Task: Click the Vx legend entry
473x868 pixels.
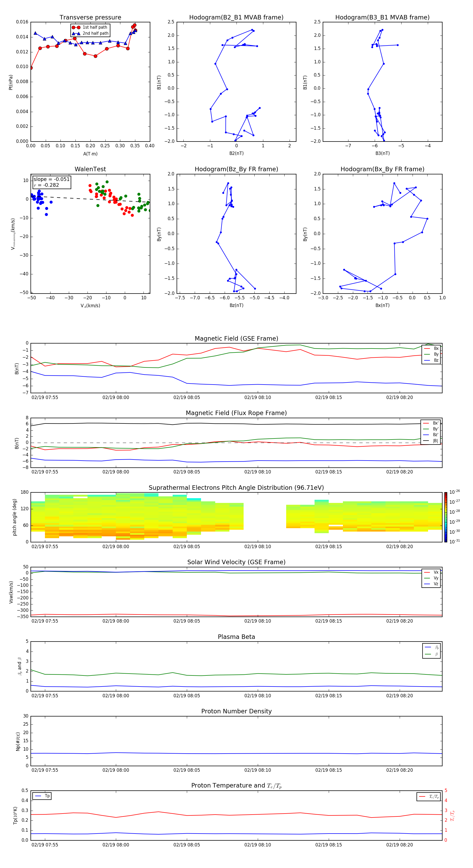Action: [x=431, y=572]
